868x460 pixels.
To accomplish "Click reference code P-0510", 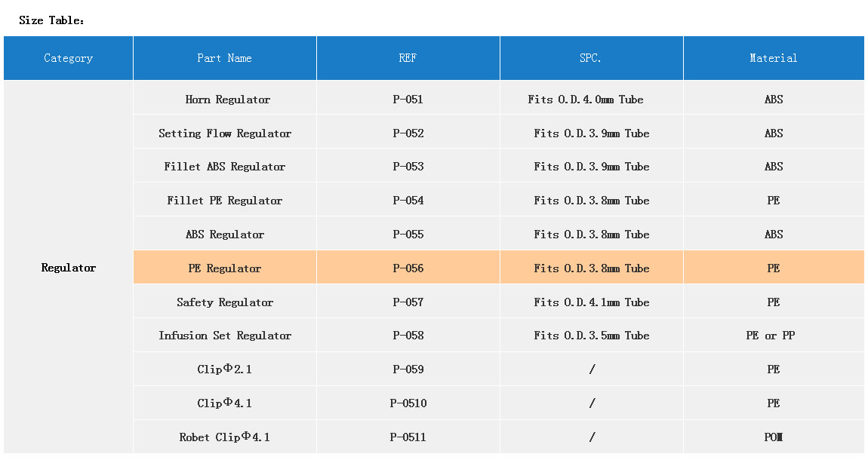I will pos(408,403).
